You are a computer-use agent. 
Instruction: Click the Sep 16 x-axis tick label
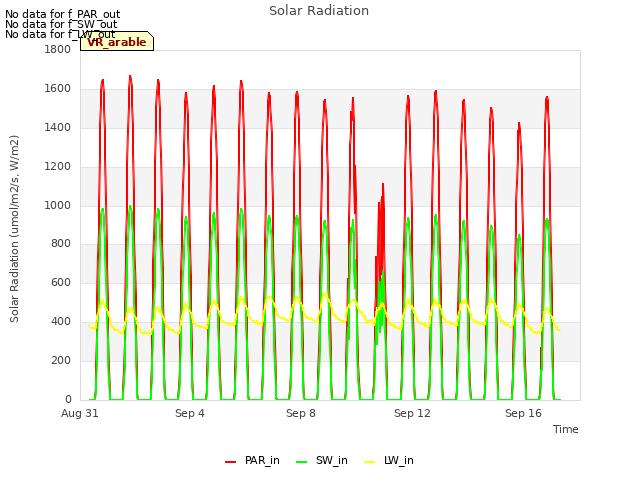click(523, 413)
